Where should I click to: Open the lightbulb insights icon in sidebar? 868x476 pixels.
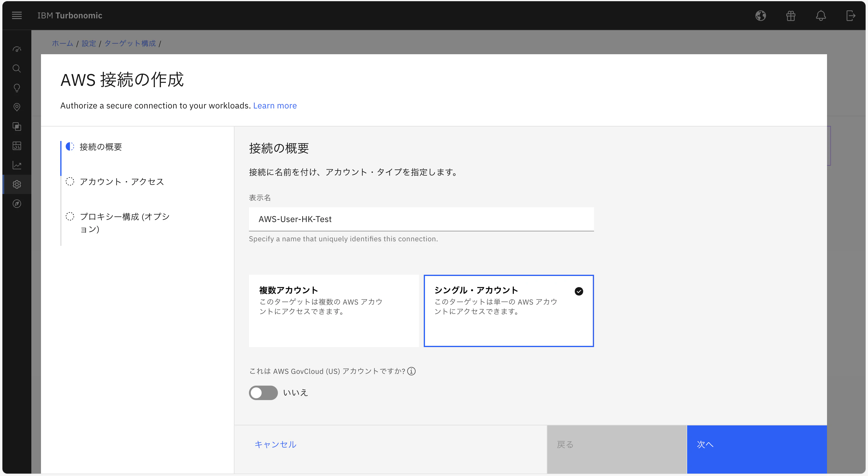point(17,88)
